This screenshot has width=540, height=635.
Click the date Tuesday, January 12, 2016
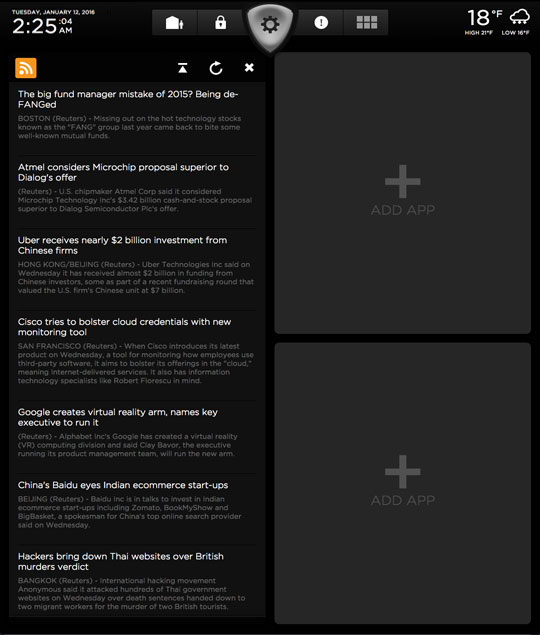click(53, 12)
